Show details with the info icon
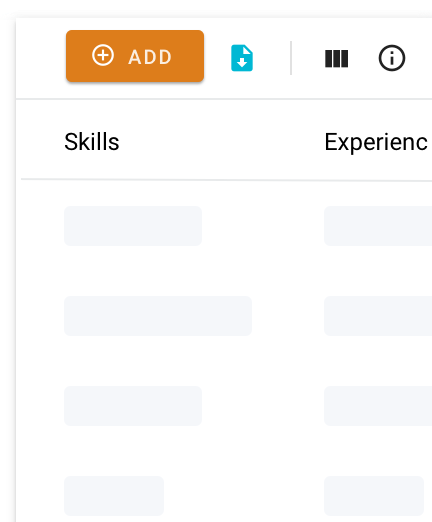 click(x=392, y=58)
